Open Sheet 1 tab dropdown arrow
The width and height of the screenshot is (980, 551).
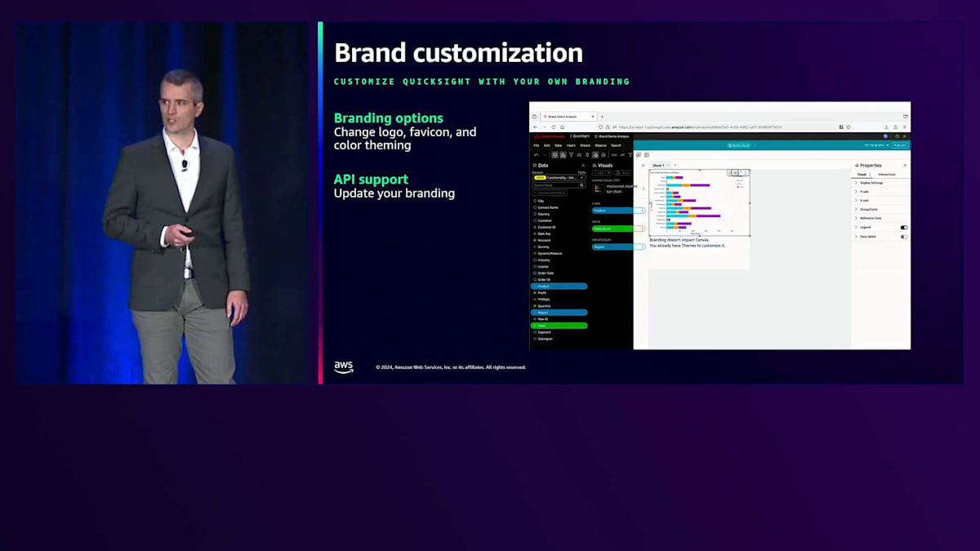point(668,165)
